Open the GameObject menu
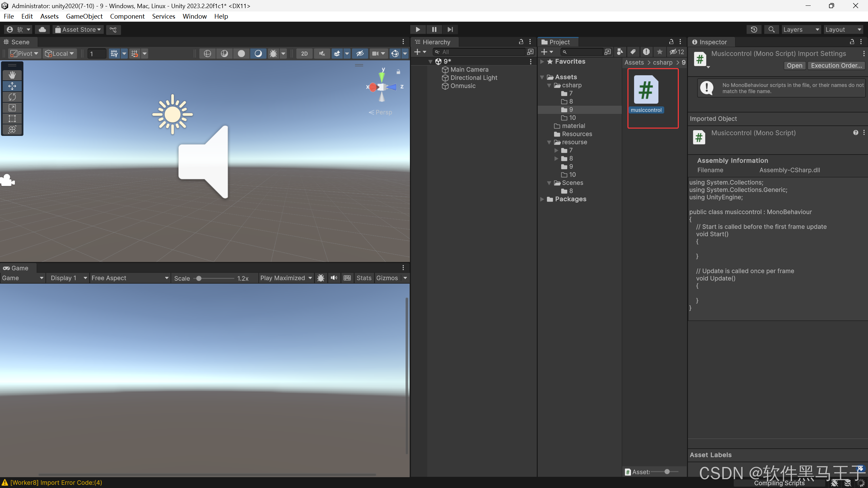 click(84, 16)
